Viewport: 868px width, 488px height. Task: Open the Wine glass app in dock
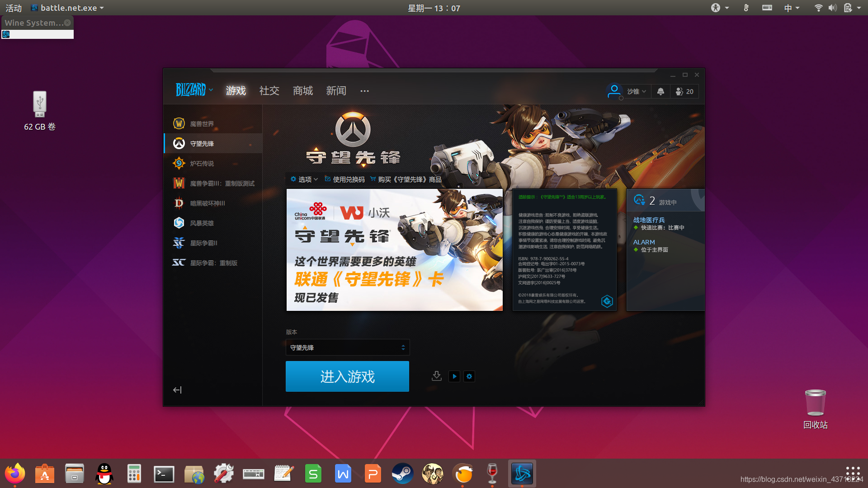[x=492, y=474]
